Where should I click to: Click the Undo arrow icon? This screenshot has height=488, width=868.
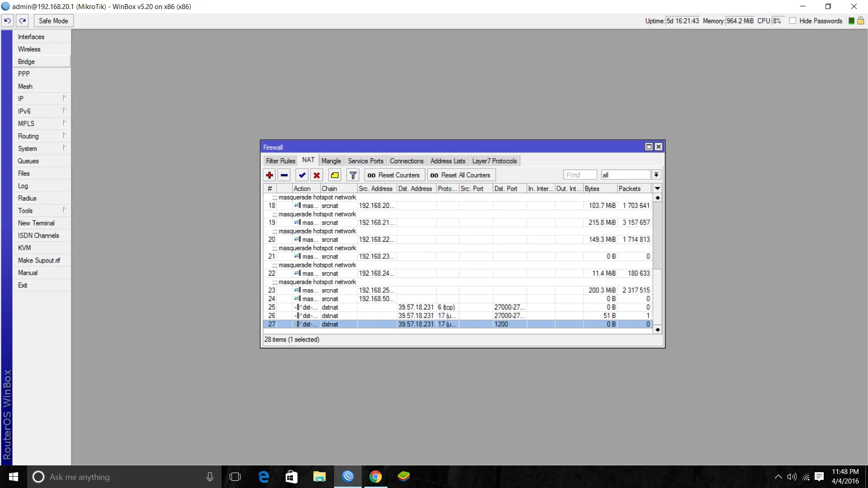(8, 21)
